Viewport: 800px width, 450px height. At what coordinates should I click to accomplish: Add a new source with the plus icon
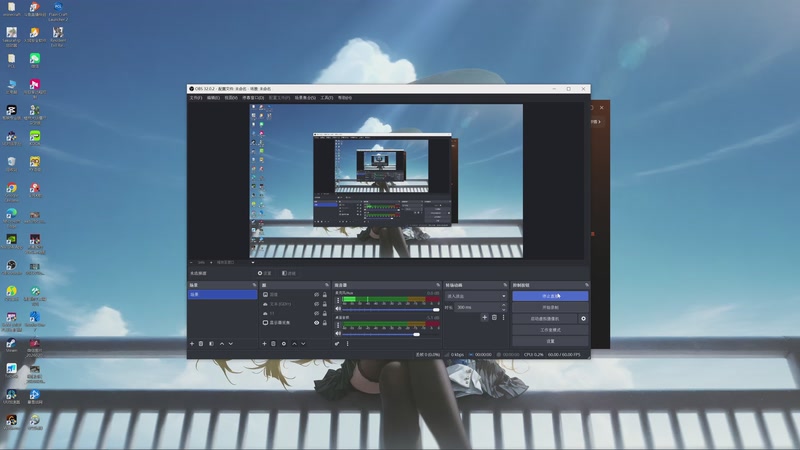[x=264, y=344]
